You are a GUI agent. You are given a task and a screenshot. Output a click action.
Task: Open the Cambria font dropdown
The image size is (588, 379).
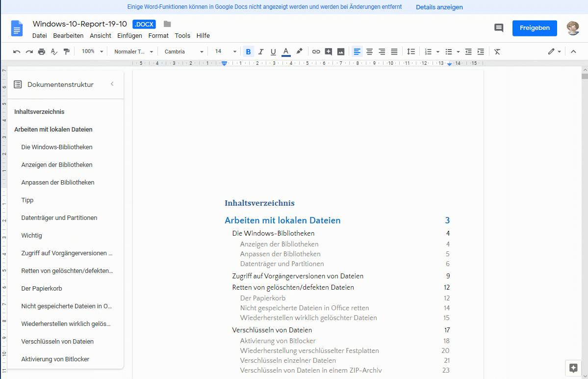(184, 52)
